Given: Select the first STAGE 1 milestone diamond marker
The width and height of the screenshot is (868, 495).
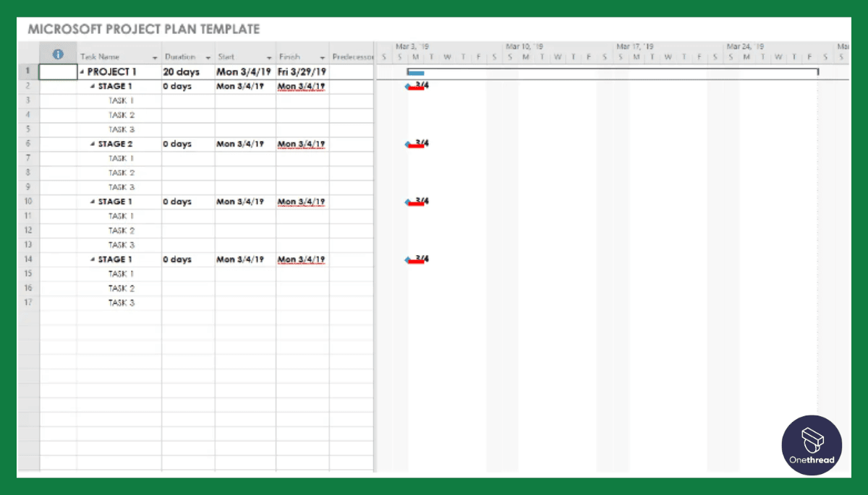Looking at the screenshot, I should (408, 86).
